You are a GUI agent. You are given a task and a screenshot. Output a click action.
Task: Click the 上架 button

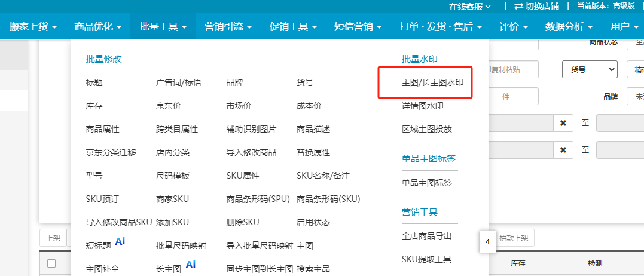coord(53,238)
